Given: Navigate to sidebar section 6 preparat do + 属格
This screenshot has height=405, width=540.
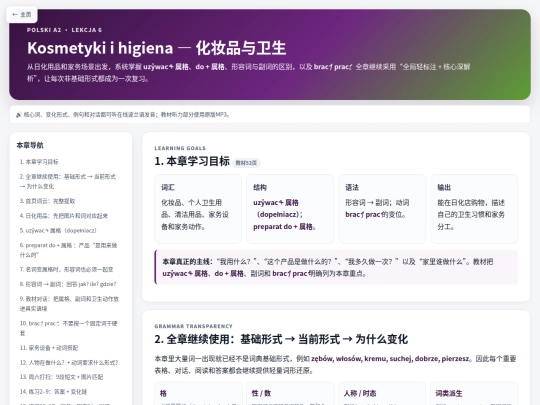Looking at the screenshot, I should click(69, 250).
